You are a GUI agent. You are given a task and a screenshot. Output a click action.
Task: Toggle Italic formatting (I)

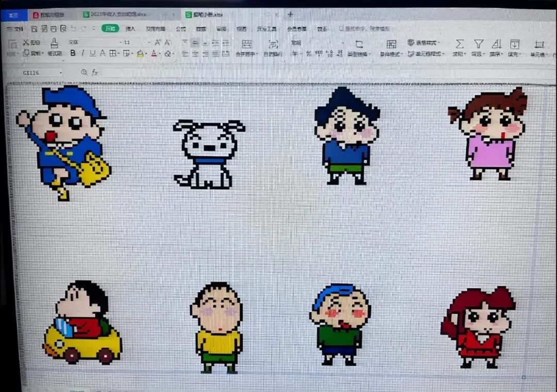tap(83, 53)
